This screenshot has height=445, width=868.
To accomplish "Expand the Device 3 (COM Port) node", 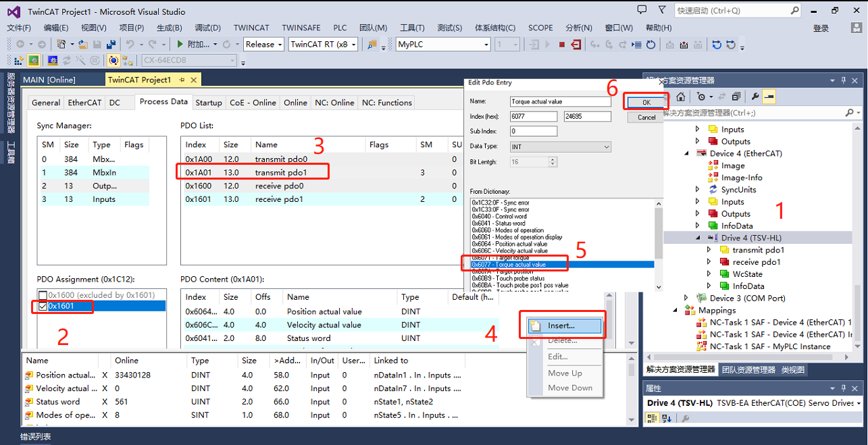I will click(687, 298).
